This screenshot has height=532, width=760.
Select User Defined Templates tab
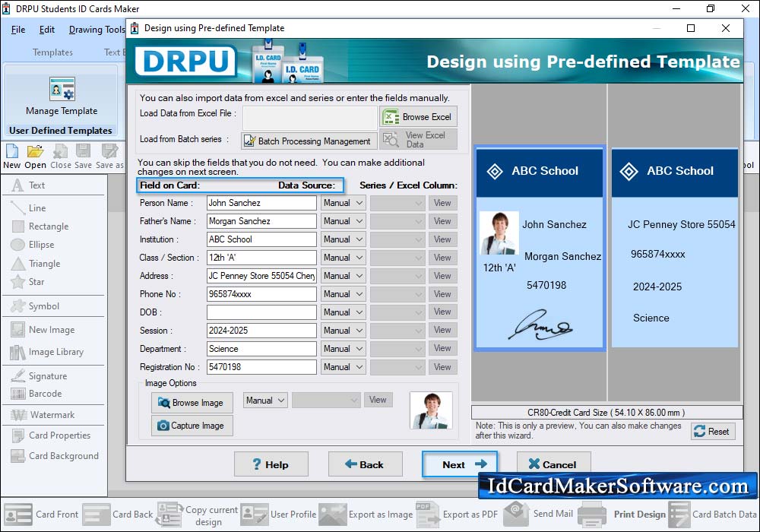pos(61,130)
